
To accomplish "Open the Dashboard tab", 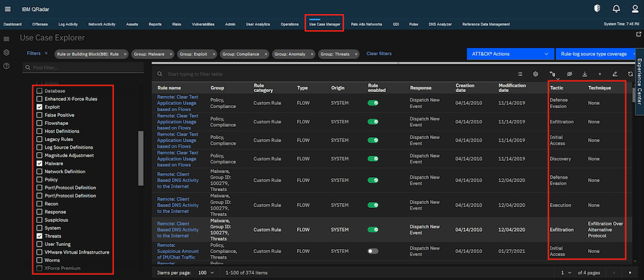I will point(12,24).
